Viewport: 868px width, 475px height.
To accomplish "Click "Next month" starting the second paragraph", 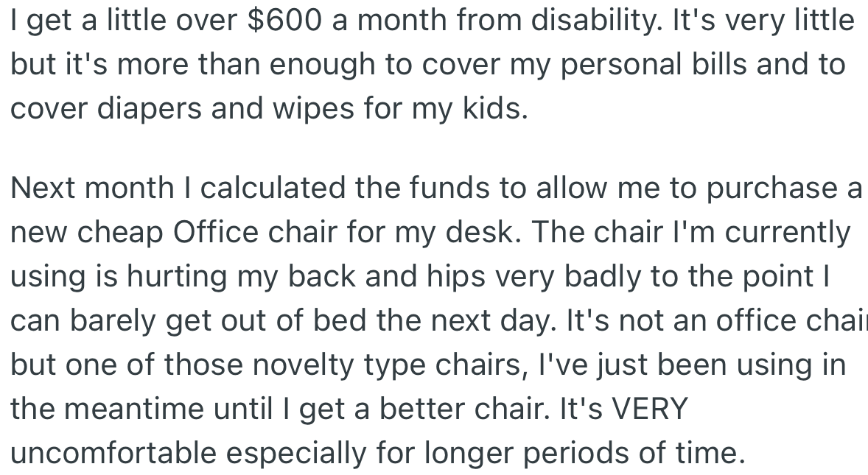I will tap(91, 189).
